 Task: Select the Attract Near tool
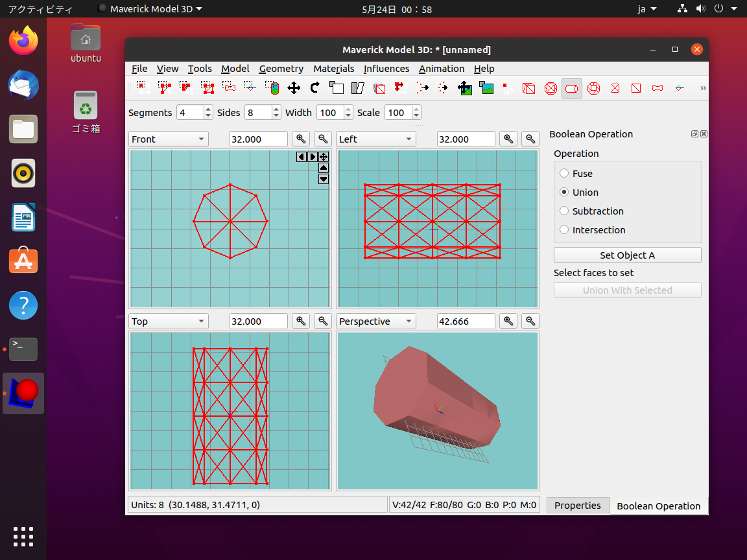pyautogui.click(x=443, y=87)
